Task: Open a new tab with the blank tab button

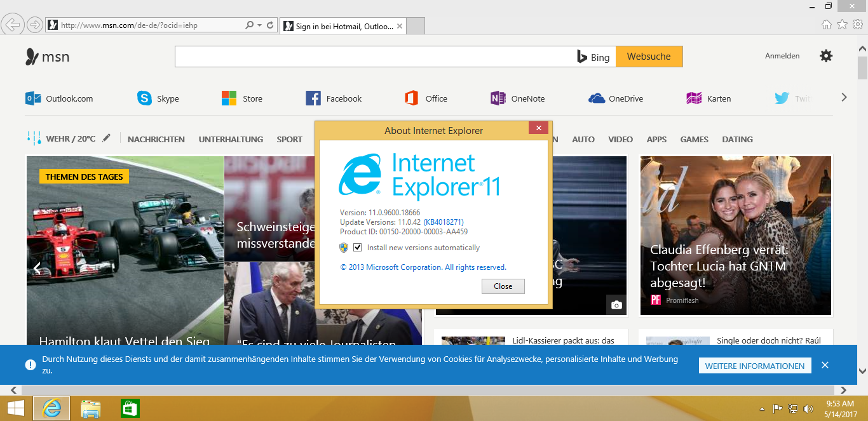Action: 416,26
